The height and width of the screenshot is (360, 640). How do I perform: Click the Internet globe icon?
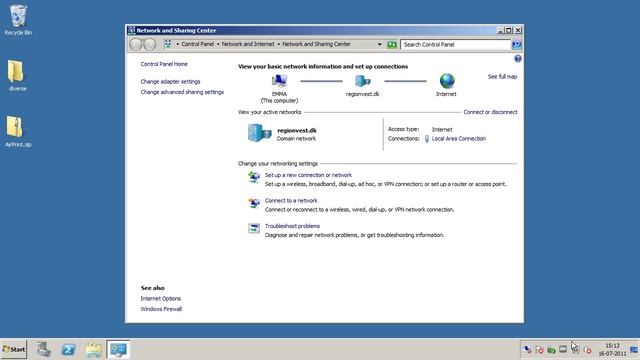coord(447,81)
